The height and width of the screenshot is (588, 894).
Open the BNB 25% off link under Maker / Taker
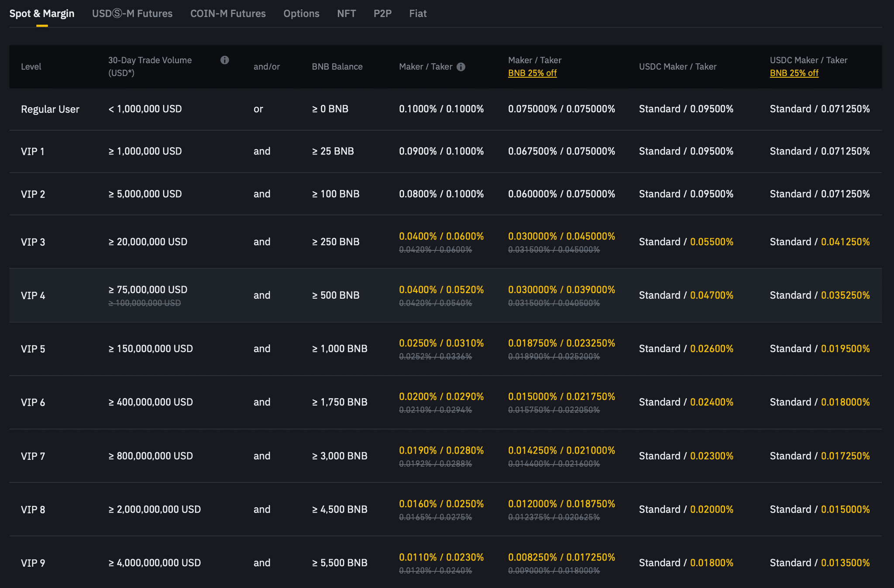coord(532,73)
